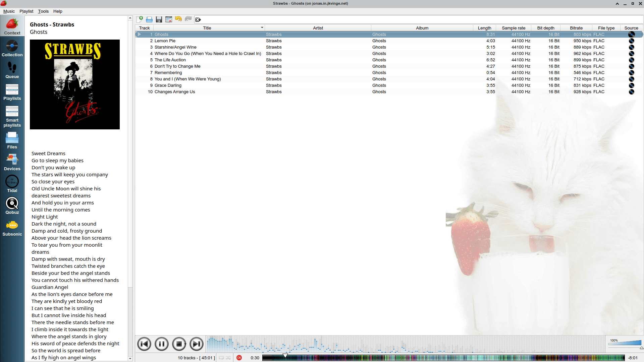The width and height of the screenshot is (644, 362).
Task: Toggle repeat mode in the status bar
Action: pos(221,358)
